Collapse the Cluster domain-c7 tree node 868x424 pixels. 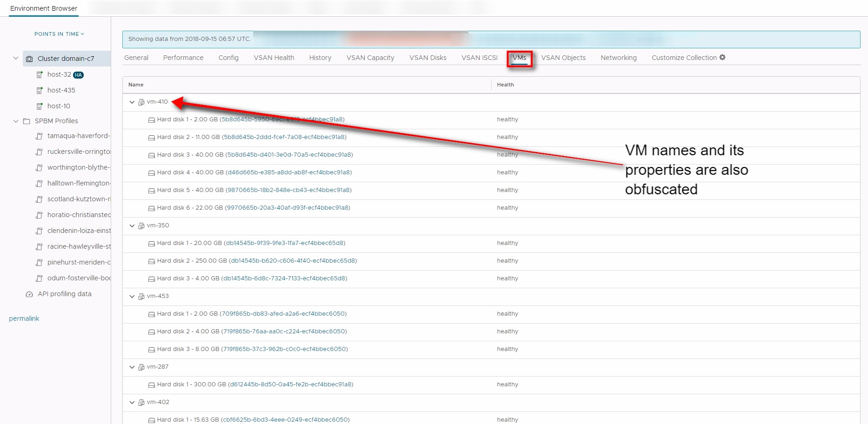click(x=16, y=59)
